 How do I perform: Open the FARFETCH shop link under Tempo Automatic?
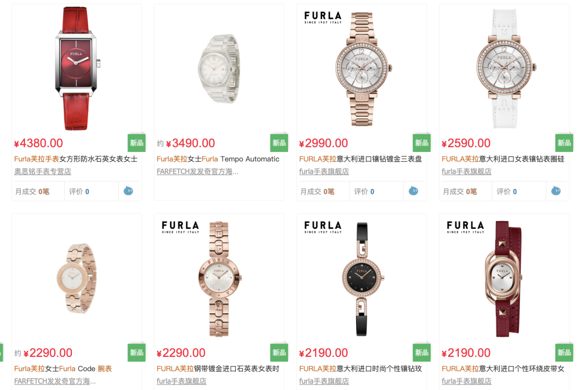[x=197, y=172]
